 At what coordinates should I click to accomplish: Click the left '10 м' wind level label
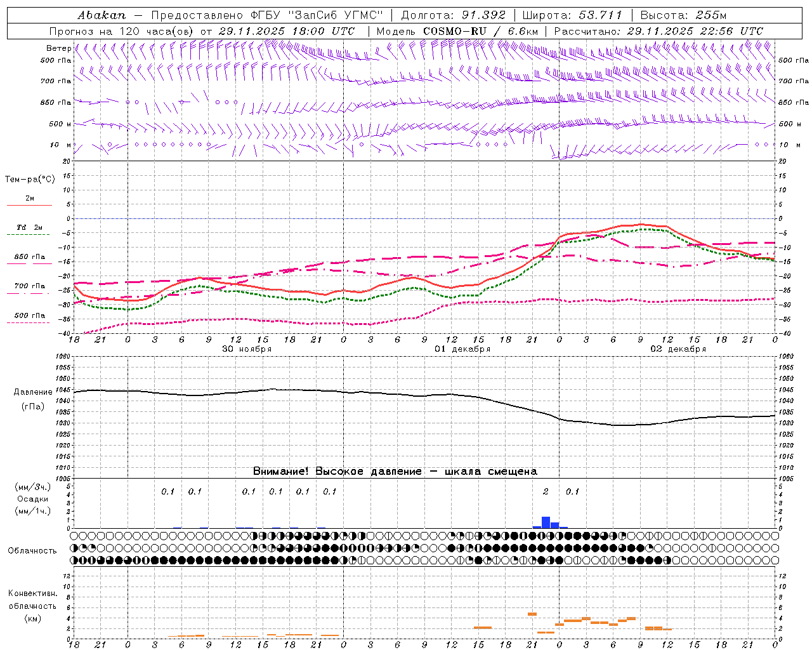tap(61, 145)
